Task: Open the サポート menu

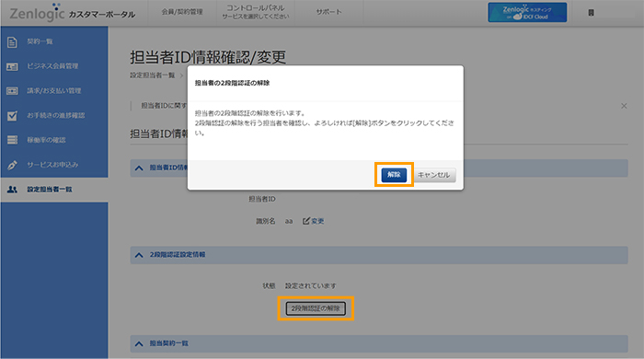Action: (328, 12)
